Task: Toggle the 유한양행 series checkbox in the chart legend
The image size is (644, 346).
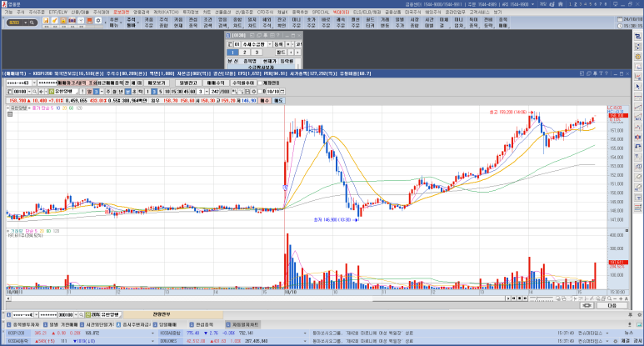Action: (8, 108)
